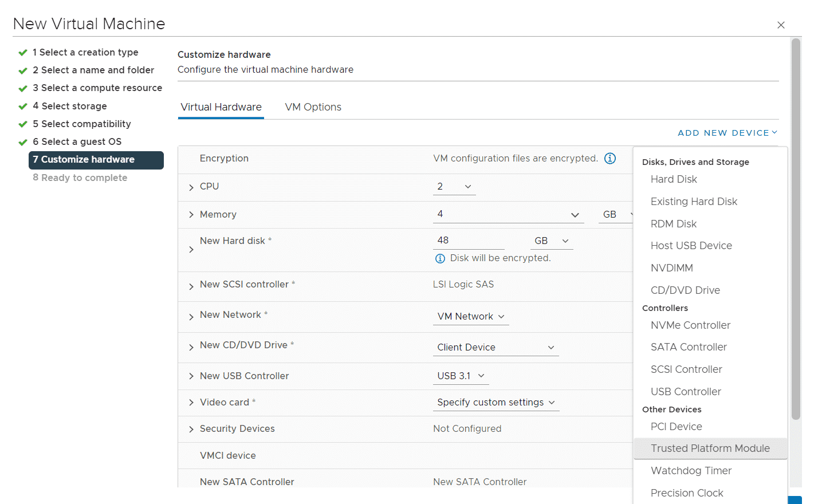Go to step 3 Select a compute resource
Screen dimensions: 814x504
(x=97, y=88)
